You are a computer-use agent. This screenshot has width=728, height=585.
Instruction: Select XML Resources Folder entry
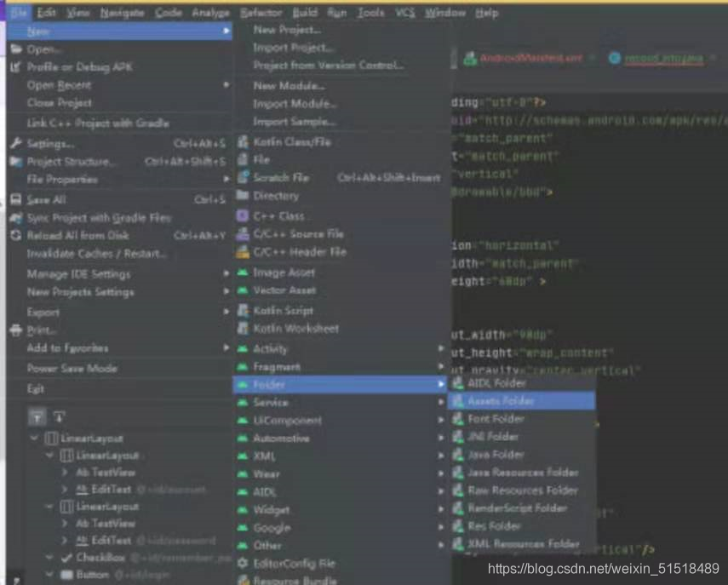point(521,543)
